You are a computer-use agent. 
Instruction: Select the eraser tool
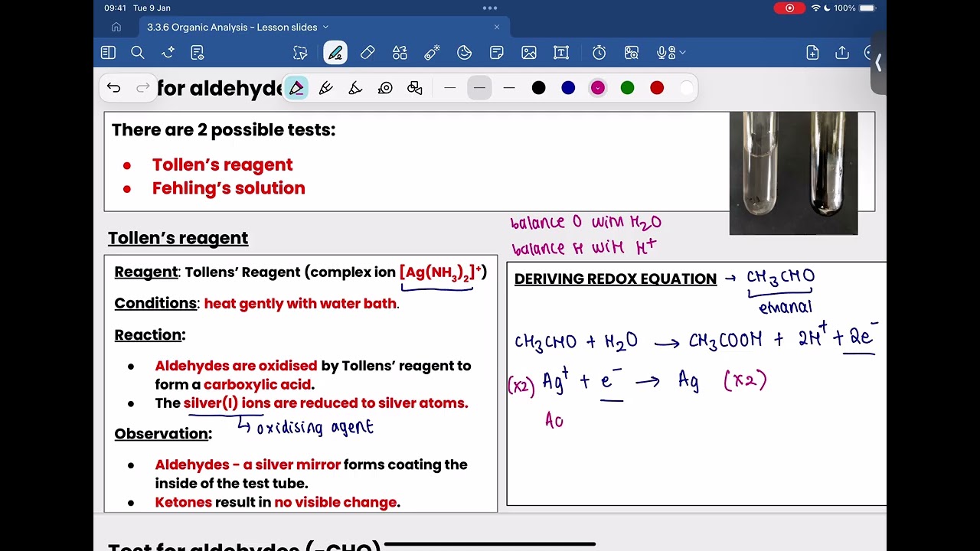pyautogui.click(x=367, y=53)
